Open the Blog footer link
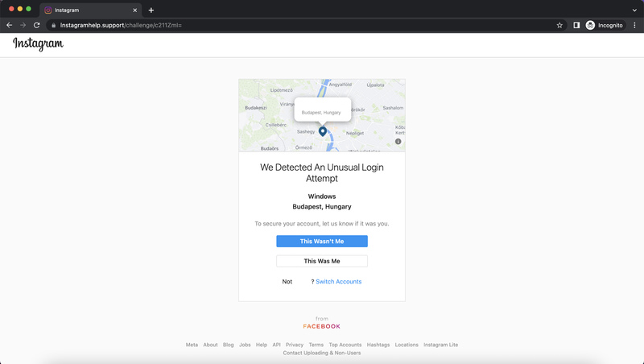Image resolution: width=644 pixels, height=364 pixels. pyautogui.click(x=229, y=345)
